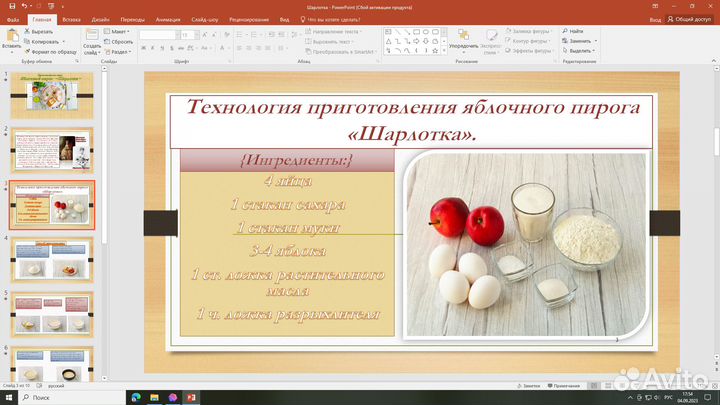Switch to the Дизайн tab
Viewport: 720px width, 405px height.
pos(100,20)
